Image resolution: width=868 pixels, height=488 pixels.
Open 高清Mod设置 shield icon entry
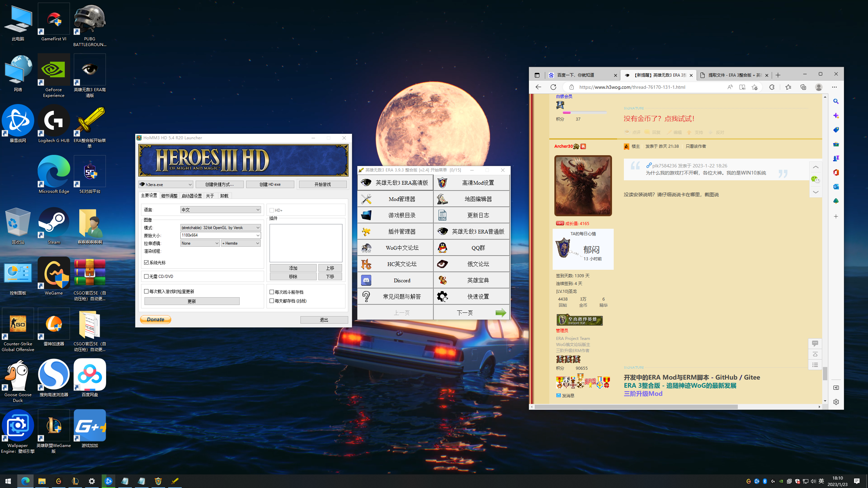click(471, 183)
